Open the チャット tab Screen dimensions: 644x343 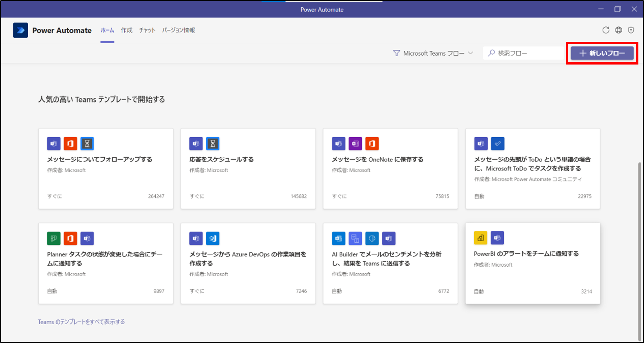point(147,30)
